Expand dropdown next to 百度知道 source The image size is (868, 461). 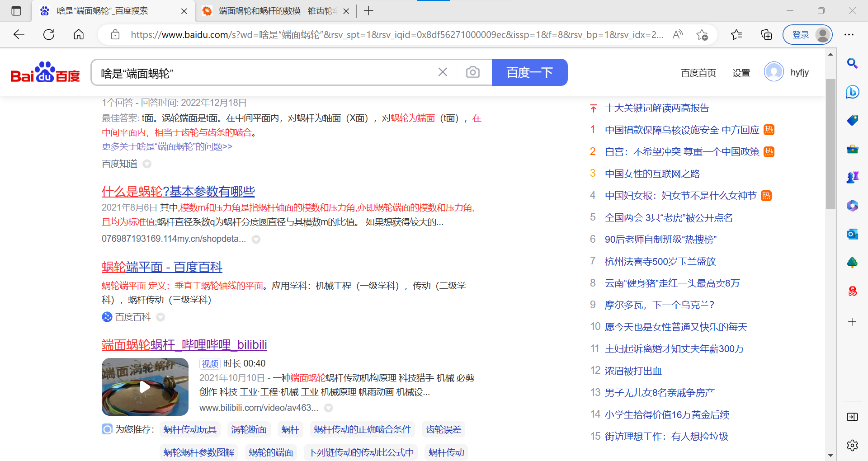147,164
